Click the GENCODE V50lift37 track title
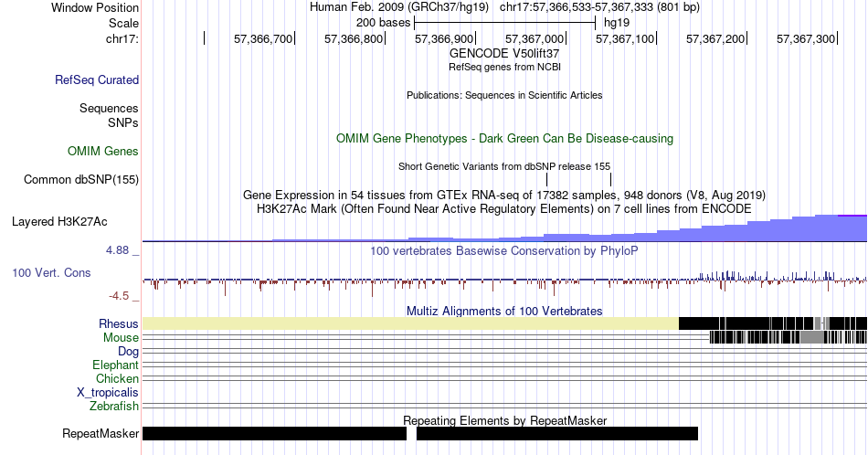Viewport: 868px width, 455px height. click(504, 53)
